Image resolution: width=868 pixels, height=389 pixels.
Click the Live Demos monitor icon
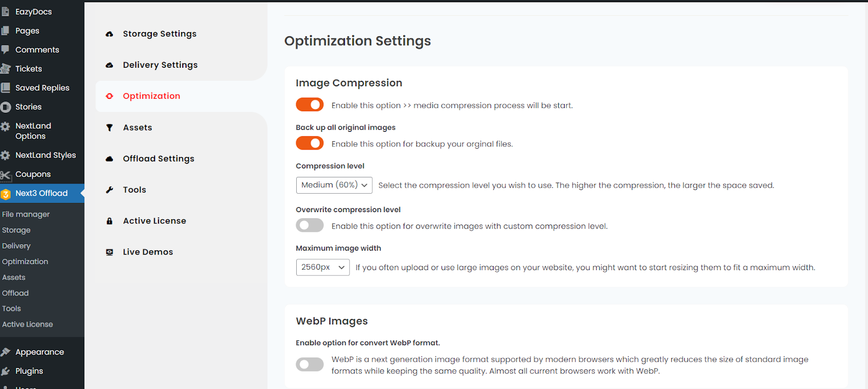[110, 252]
